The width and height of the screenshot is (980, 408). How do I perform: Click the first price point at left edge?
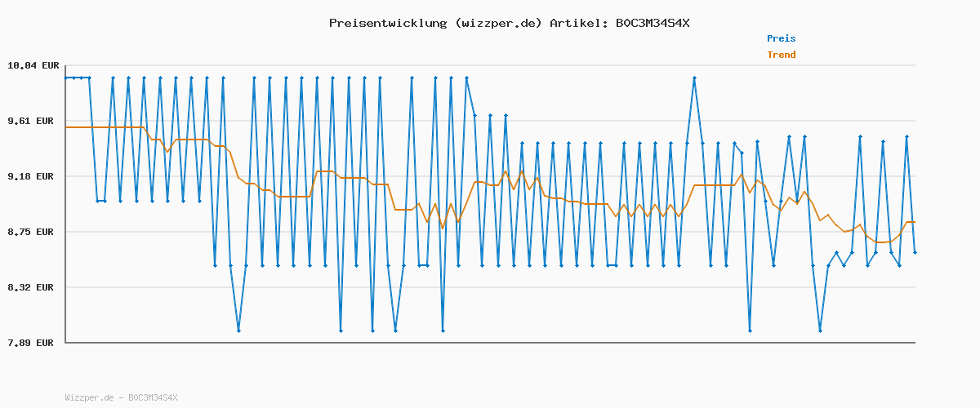66,78
